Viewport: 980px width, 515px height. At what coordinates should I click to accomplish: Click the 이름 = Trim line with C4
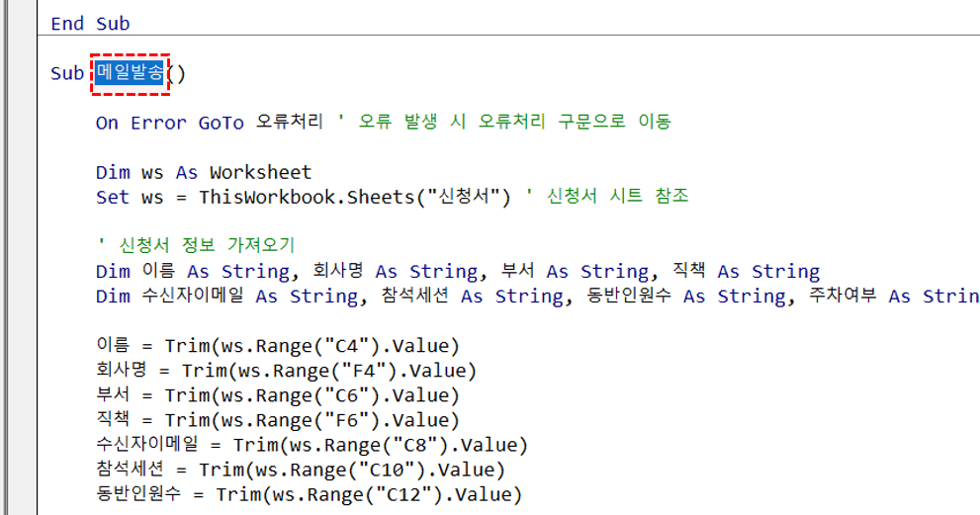(277, 346)
